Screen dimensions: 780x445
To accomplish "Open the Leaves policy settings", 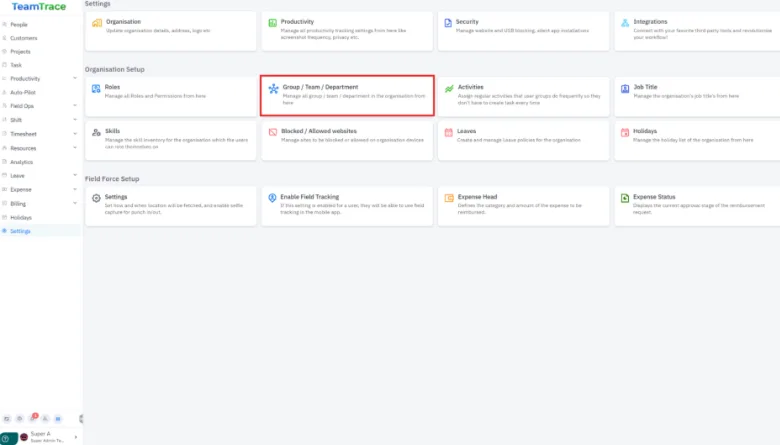I will coord(467,131).
